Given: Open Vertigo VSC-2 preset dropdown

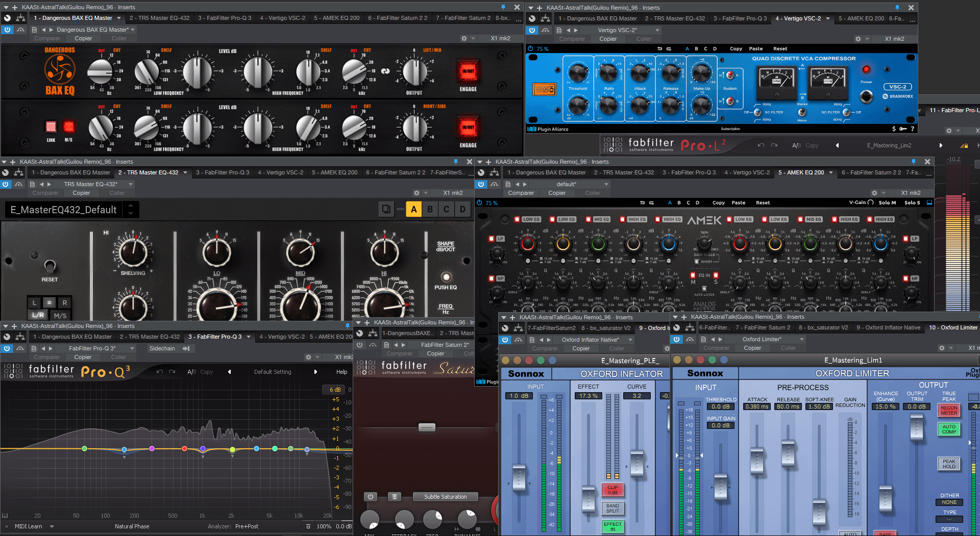Looking at the screenshot, I should [x=657, y=30].
